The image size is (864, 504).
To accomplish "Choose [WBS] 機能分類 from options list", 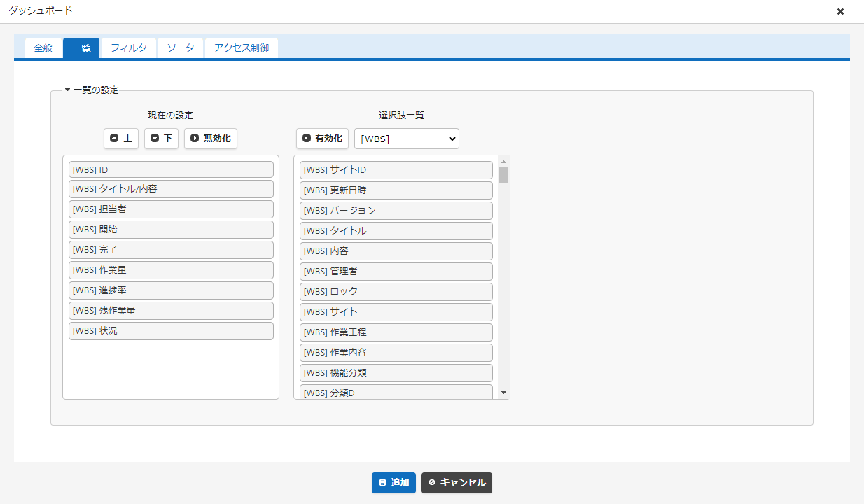I will coord(396,373).
